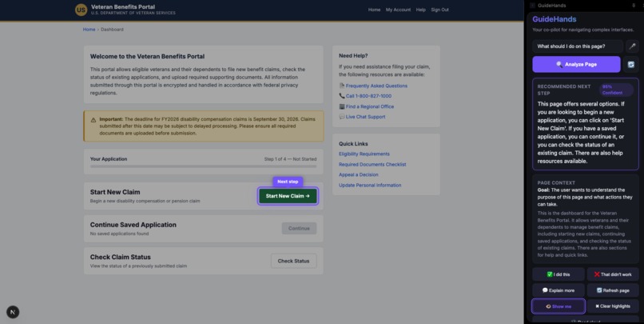Click the Step 1 of 4 — Not Started text
The height and width of the screenshot is (324, 644).
290,159
